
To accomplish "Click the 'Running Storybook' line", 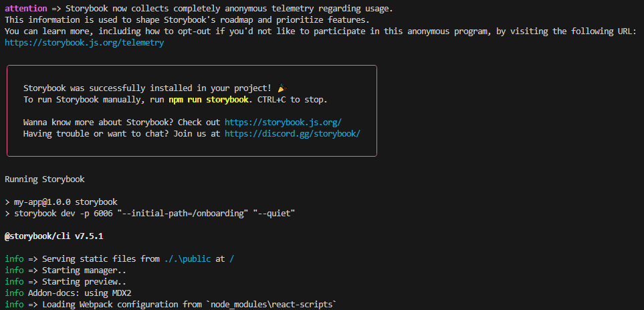I will 45,179.
